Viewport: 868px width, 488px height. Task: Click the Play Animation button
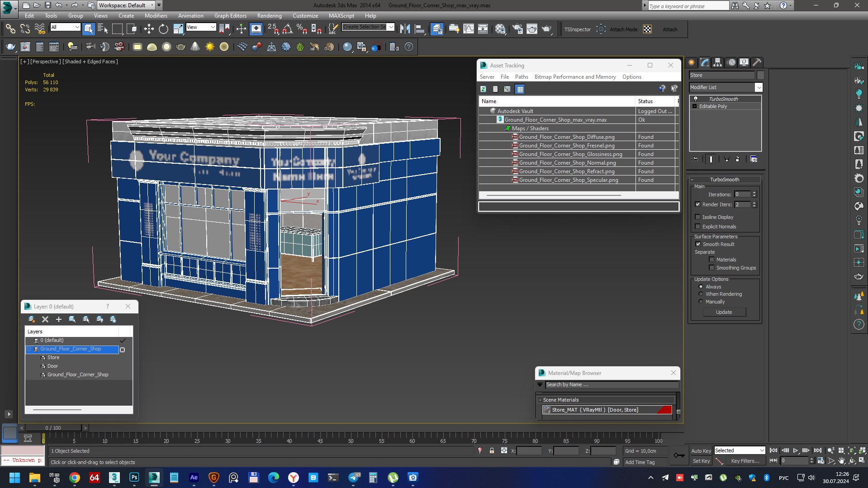796,450
